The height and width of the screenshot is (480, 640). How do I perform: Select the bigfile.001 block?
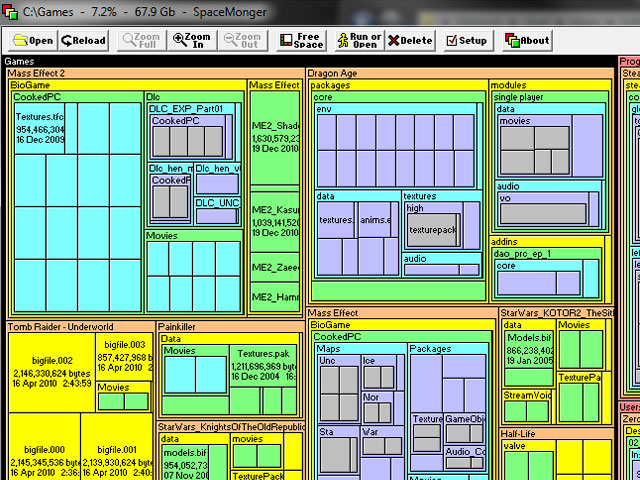(x=117, y=447)
